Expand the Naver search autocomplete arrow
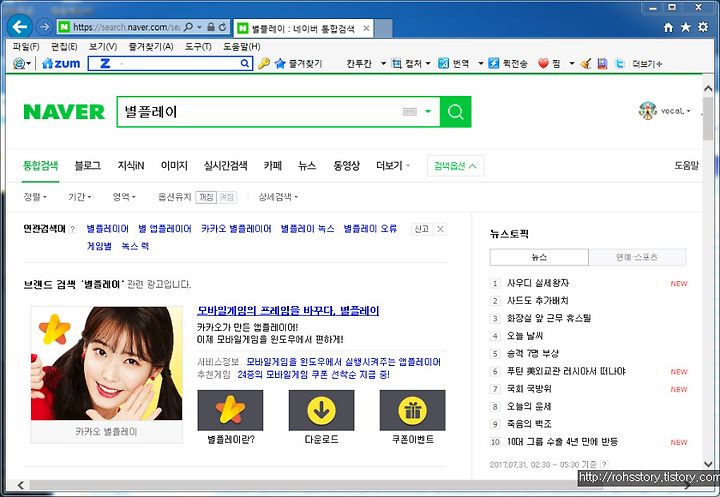Viewport: 720px width, 497px height. [428, 111]
